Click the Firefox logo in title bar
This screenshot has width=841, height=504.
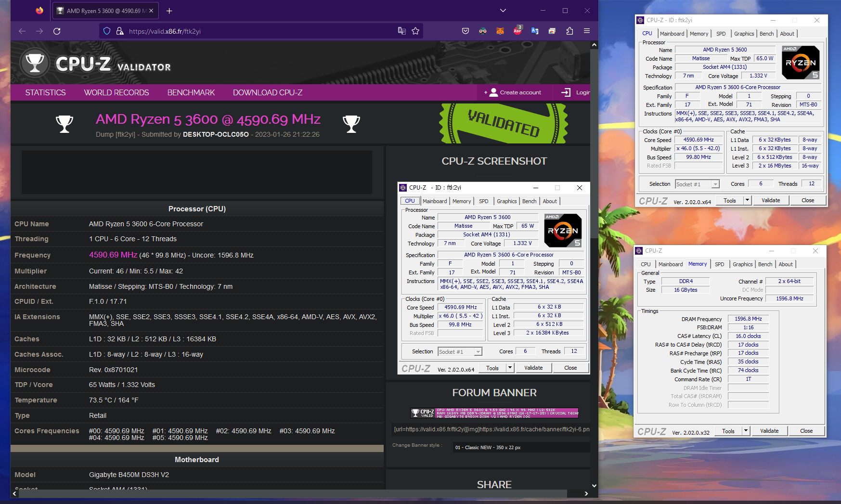pyautogui.click(x=39, y=11)
